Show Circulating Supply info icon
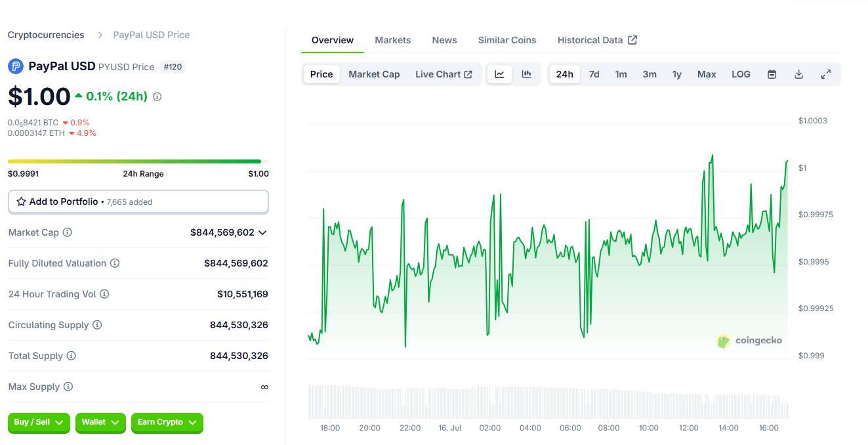The height and width of the screenshot is (445, 868). point(97,325)
